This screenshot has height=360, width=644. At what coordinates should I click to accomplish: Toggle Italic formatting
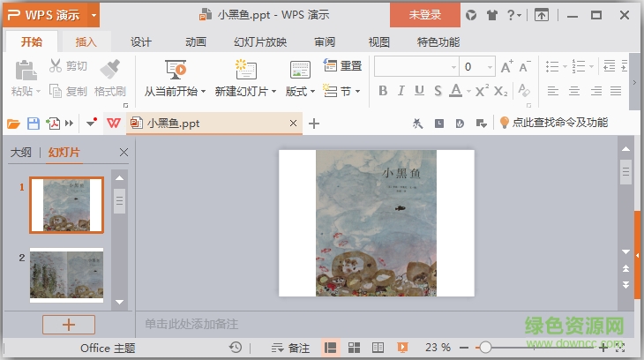(401, 91)
